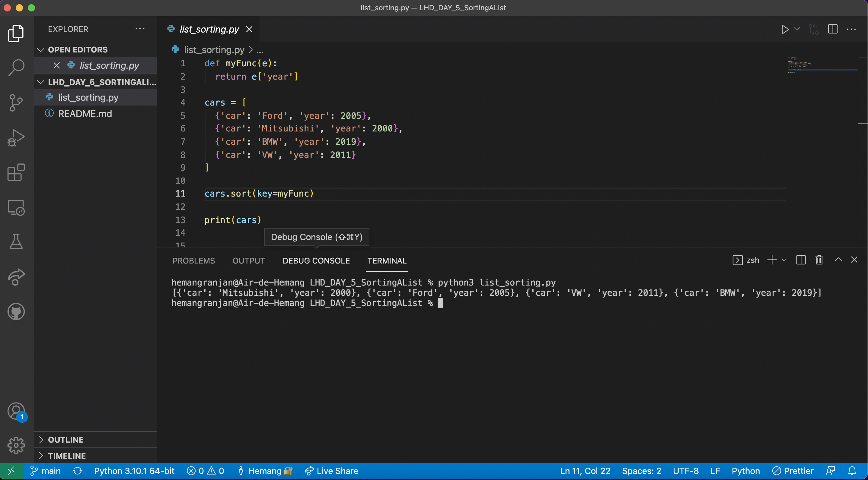Viewport: 868px width, 480px height.
Task: Open the new terminal launch profile dropdown
Action: point(784,260)
